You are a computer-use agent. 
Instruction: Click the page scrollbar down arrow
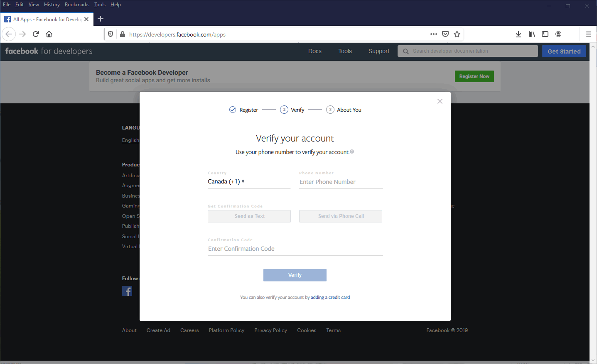593,360
